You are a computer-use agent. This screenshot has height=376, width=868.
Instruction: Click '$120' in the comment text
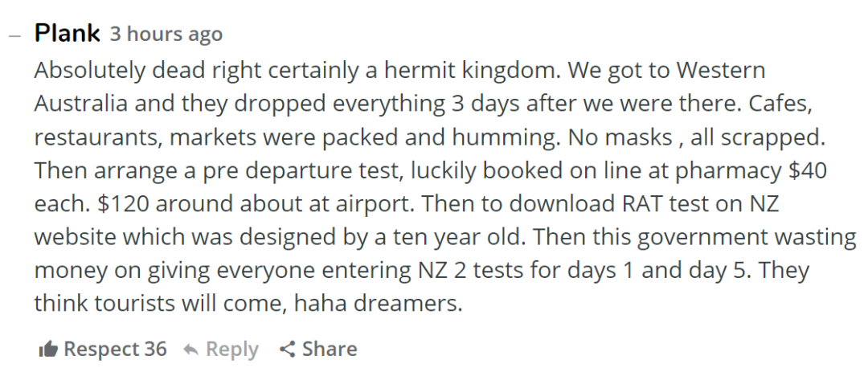123,203
